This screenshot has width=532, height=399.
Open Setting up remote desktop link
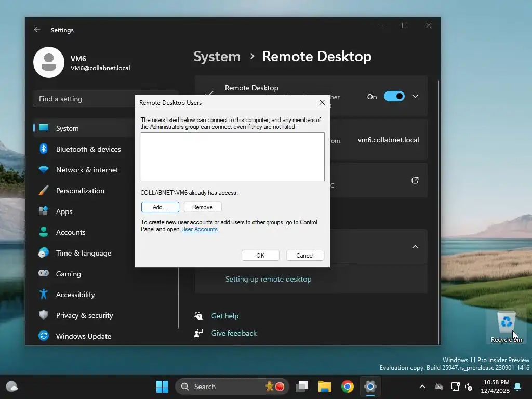point(269,279)
